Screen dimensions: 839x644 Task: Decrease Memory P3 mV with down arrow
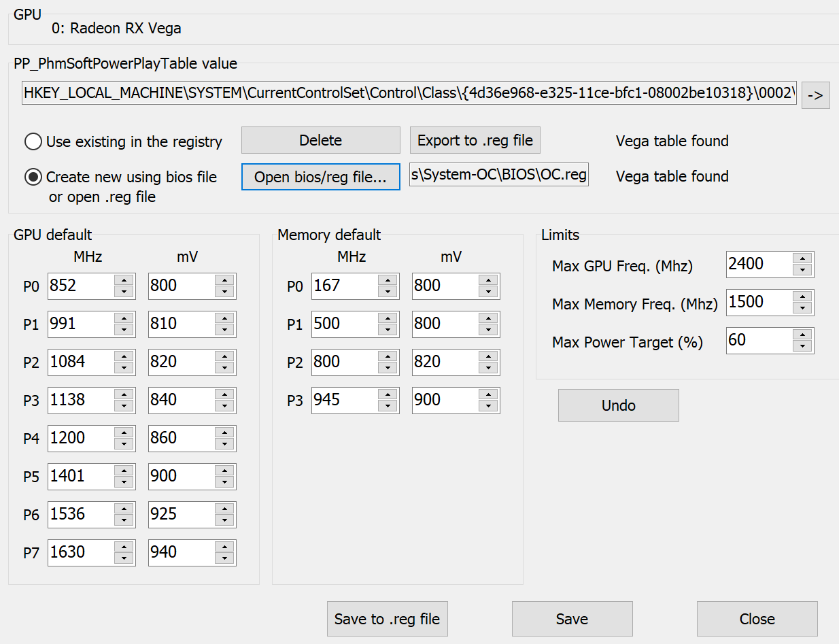coord(488,407)
